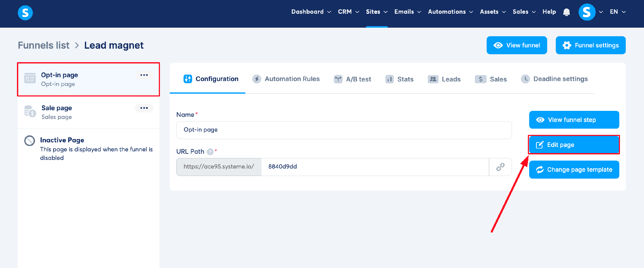Click the gear icon on Funnel settings
The image size is (644, 268).
click(567, 45)
